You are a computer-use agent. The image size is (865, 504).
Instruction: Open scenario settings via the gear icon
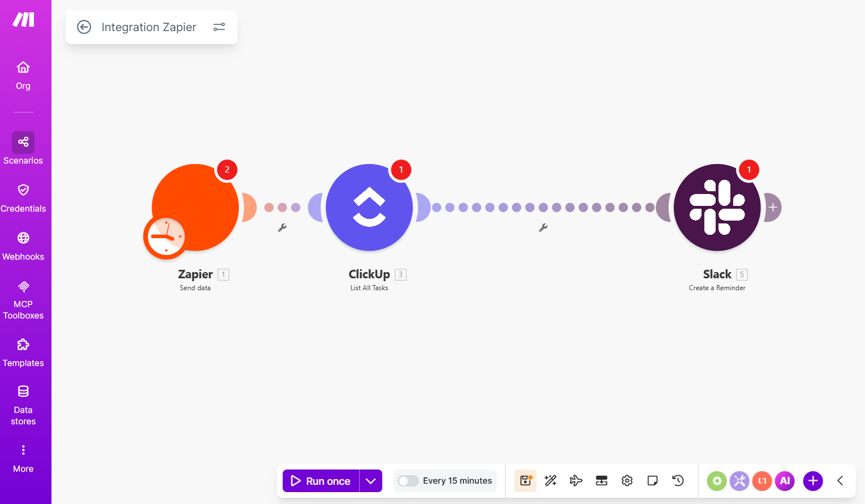point(627,480)
